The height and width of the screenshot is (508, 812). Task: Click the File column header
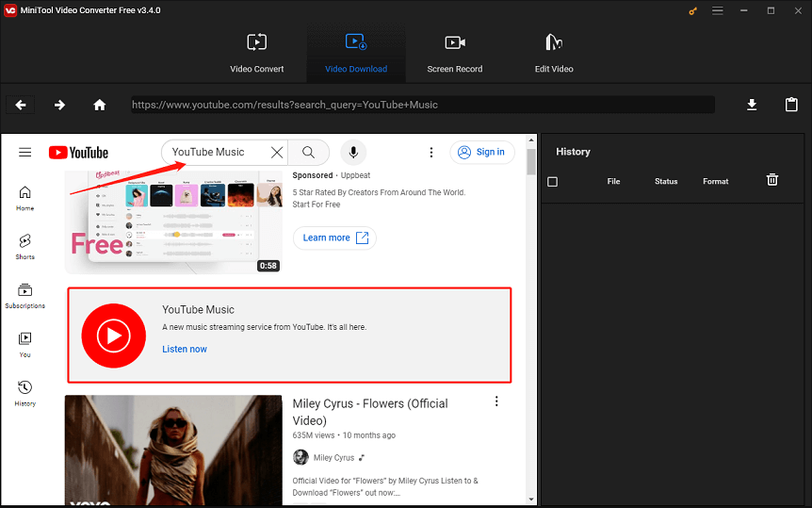(613, 181)
